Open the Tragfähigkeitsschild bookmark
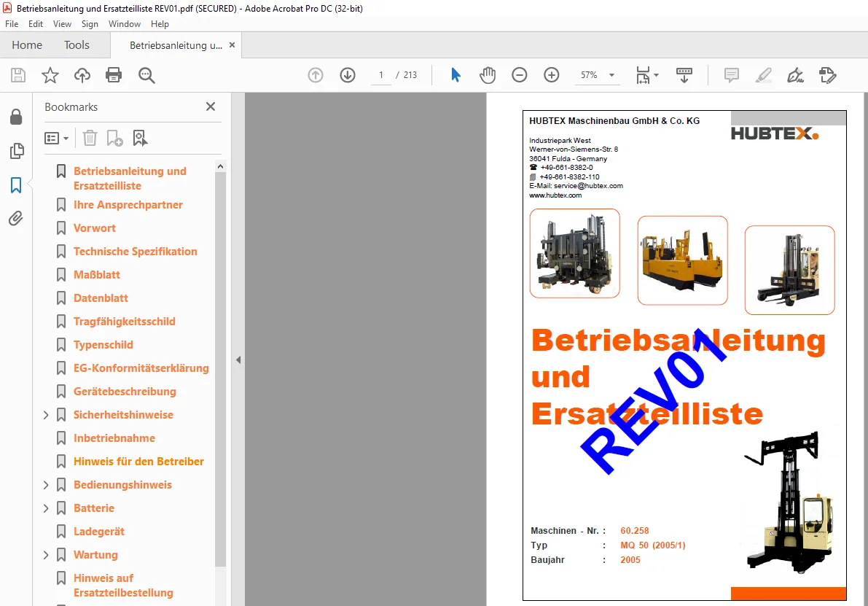Screen dimensions: 868x606 [124, 322]
